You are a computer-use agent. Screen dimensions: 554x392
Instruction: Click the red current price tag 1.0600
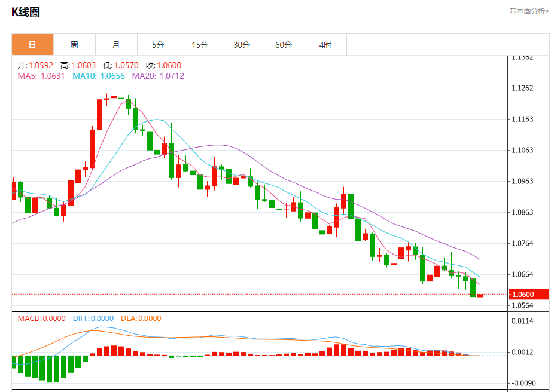528,294
